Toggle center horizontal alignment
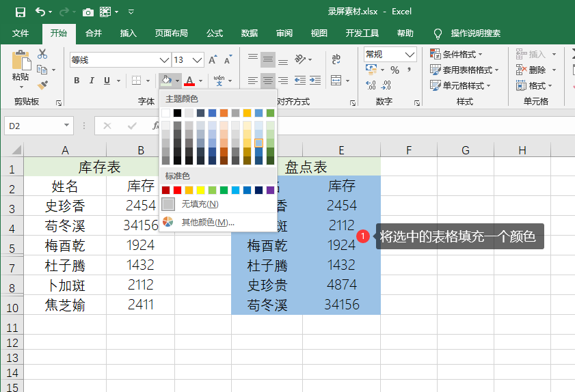Image resolution: width=575 pixels, height=392 pixels. tap(268, 80)
